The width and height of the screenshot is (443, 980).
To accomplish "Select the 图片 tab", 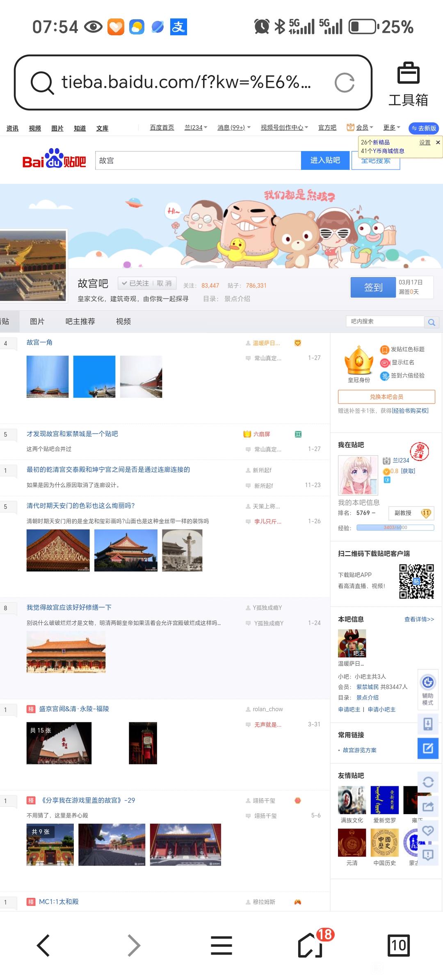I will 37,321.
